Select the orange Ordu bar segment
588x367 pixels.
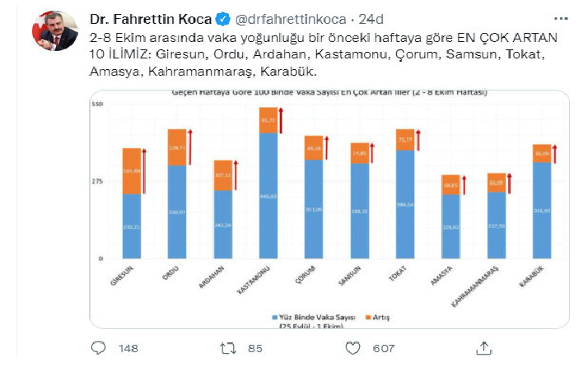(x=176, y=147)
